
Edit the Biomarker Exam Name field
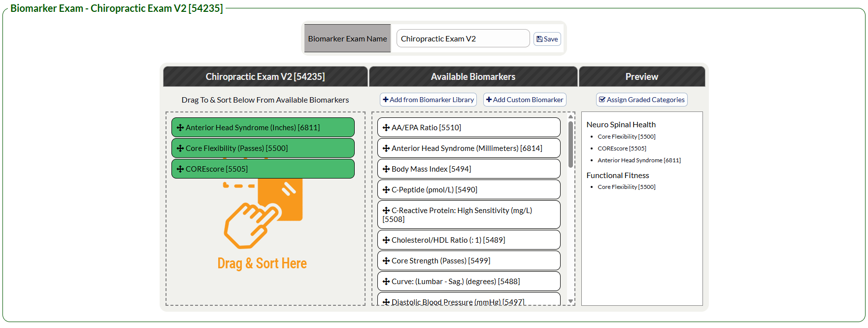coord(463,38)
